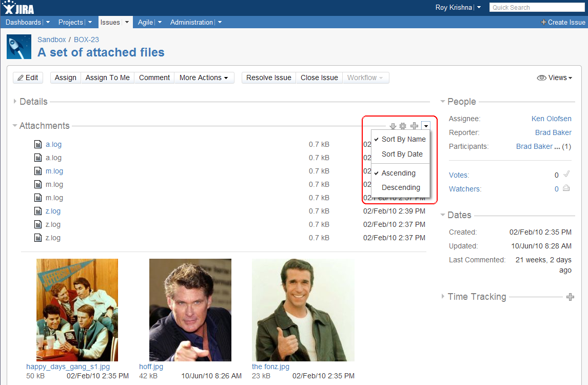The image size is (588, 385).
Task: Click the attachment date 02/Feb/10 2:39 PM
Action: 394,211
